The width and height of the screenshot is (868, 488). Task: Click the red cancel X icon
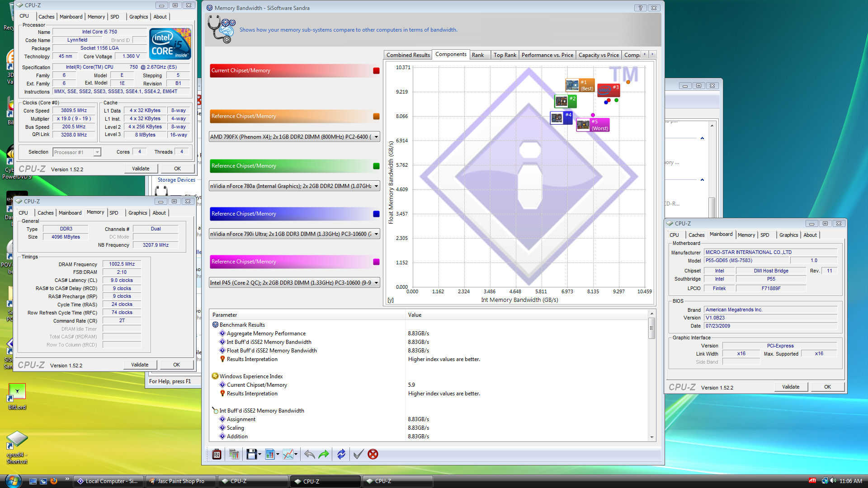point(373,454)
